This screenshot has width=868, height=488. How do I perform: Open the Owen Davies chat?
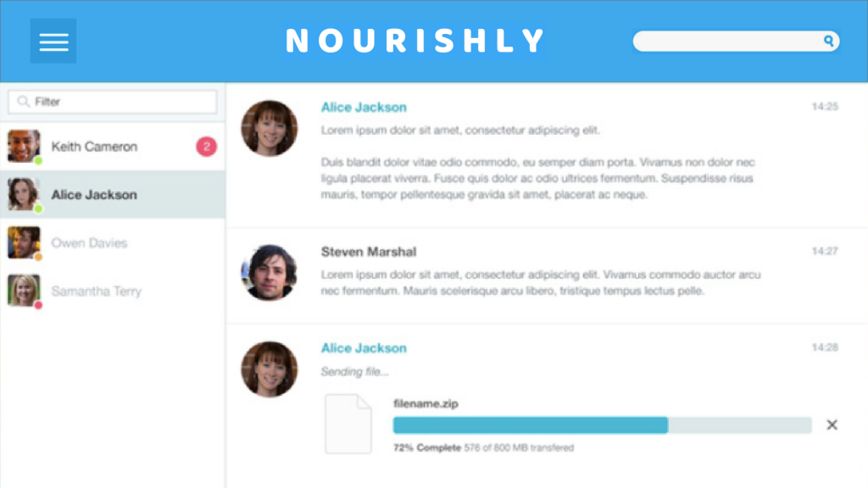tap(89, 243)
